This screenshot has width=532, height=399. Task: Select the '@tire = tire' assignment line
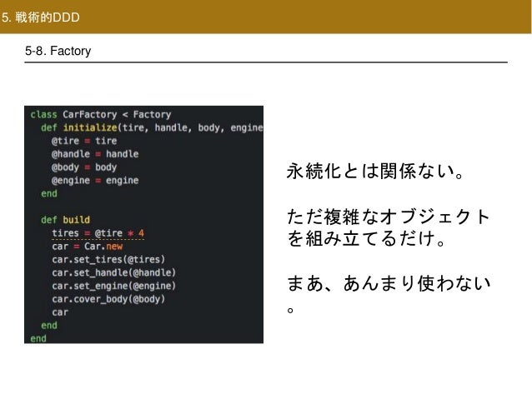[x=84, y=141]
